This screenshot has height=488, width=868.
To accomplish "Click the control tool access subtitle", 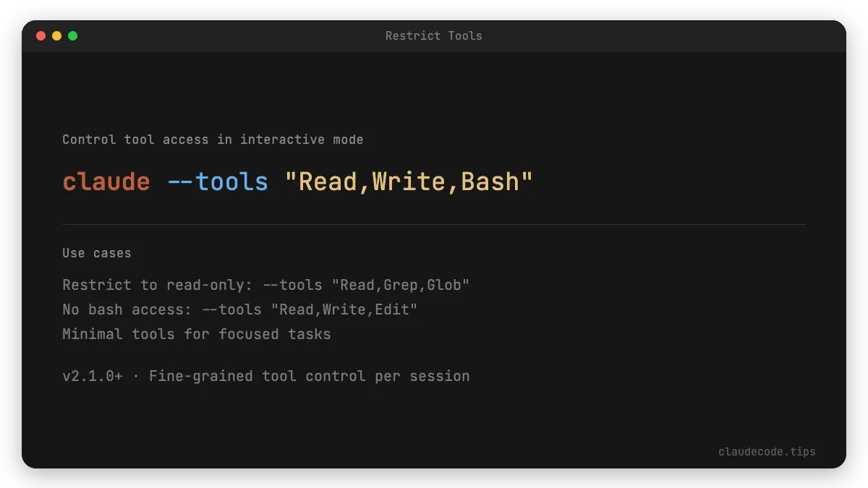I will pyautogui.click(x=213, y=140).
